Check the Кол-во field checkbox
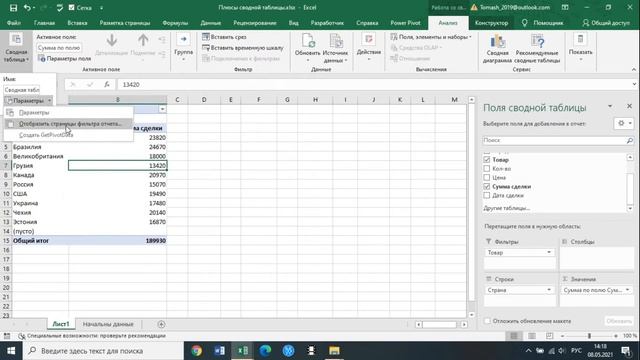This screenshot has width=640, height=360. pyautogui.click(x=487, y=169)
